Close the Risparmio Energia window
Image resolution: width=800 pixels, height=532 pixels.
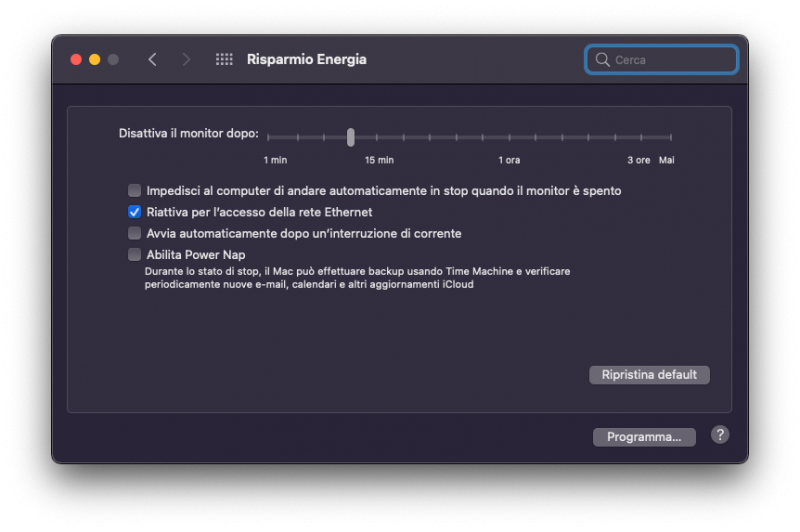click(x=76, y=60)
